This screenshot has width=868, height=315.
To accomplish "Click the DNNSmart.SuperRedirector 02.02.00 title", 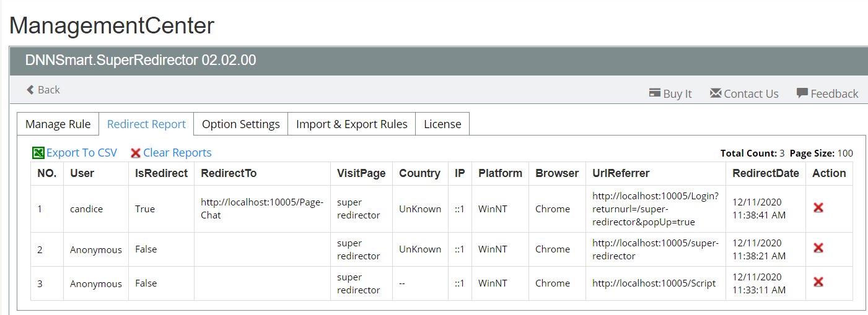I will tap(141, 60).
